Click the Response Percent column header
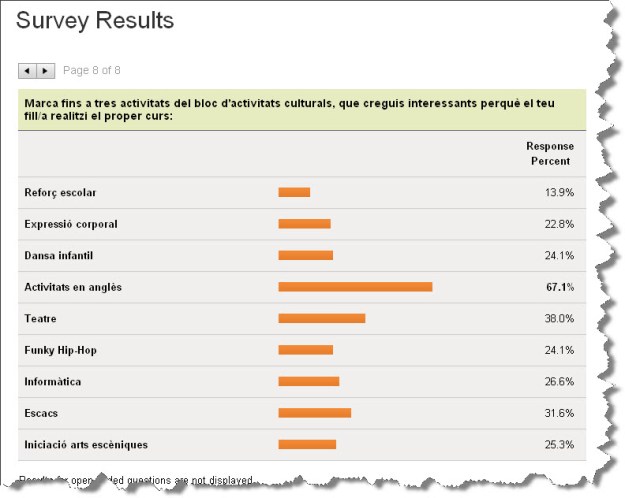Viewport: 625px width, 498px height. (549, 154)
